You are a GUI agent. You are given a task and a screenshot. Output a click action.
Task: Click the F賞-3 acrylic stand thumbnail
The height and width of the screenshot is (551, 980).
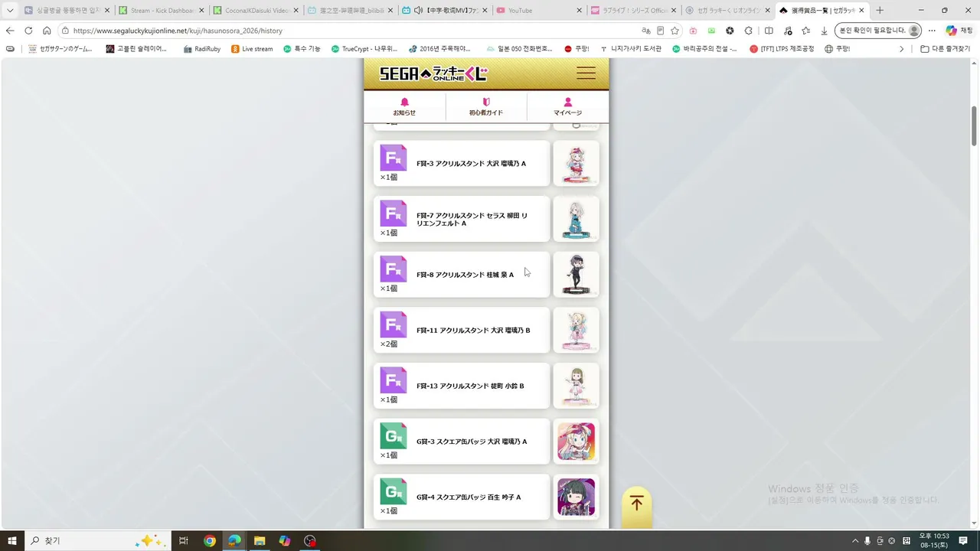coord(576,163)
